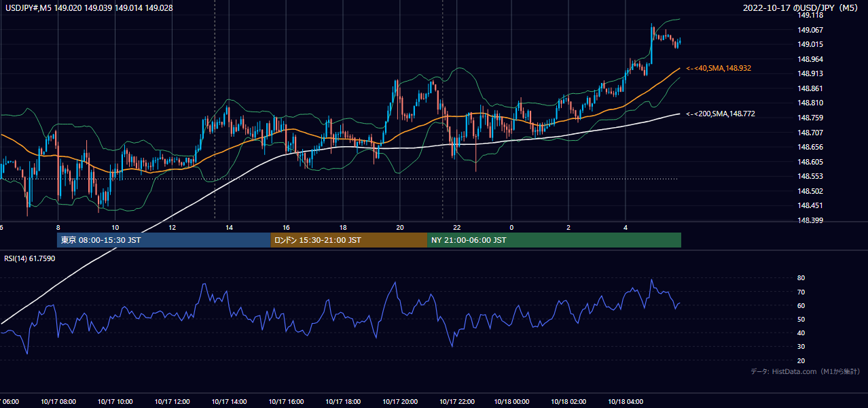Click the 10/18 04:00 date label

tap(626, 402)
